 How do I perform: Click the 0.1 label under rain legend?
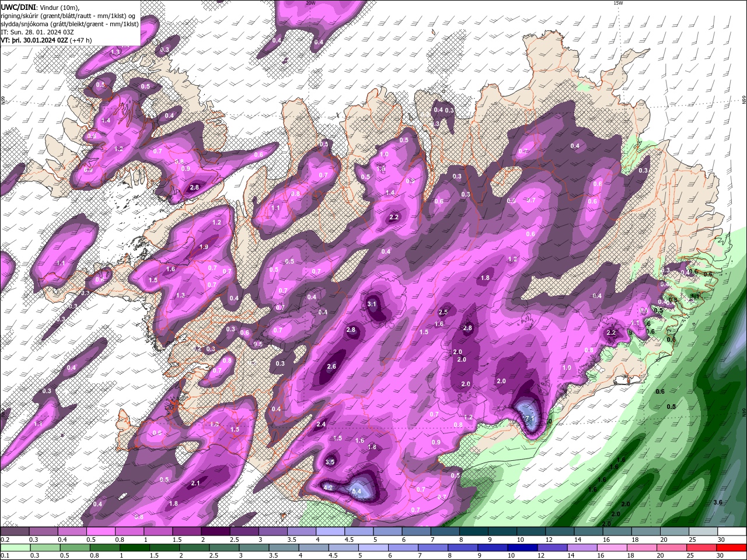[x=4, y=556]
